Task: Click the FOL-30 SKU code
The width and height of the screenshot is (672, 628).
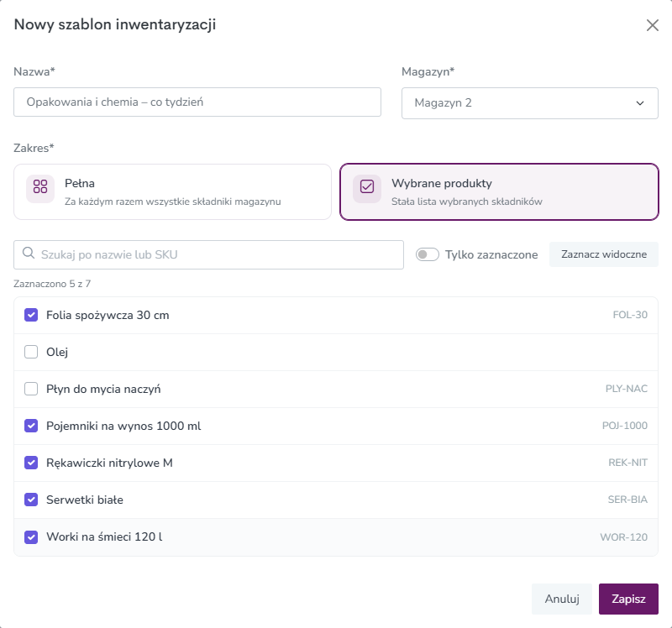Action: tap(630, 315)
